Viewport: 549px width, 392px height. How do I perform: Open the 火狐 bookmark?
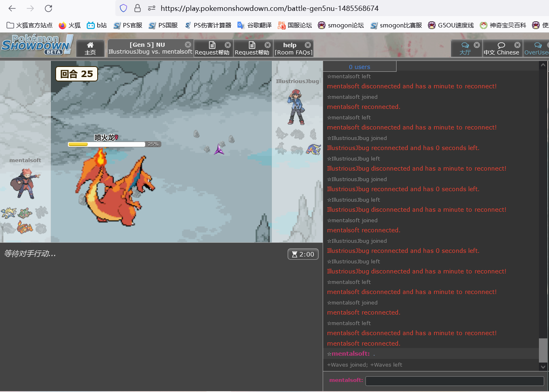coord(69,25)
